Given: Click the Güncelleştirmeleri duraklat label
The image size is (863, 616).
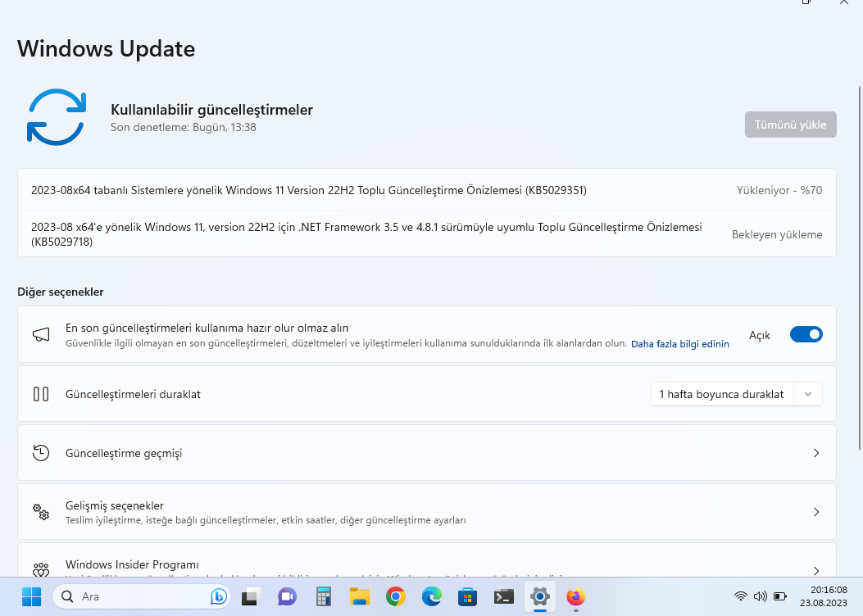Looking at the screenshot, I should [x=133, y=394].
